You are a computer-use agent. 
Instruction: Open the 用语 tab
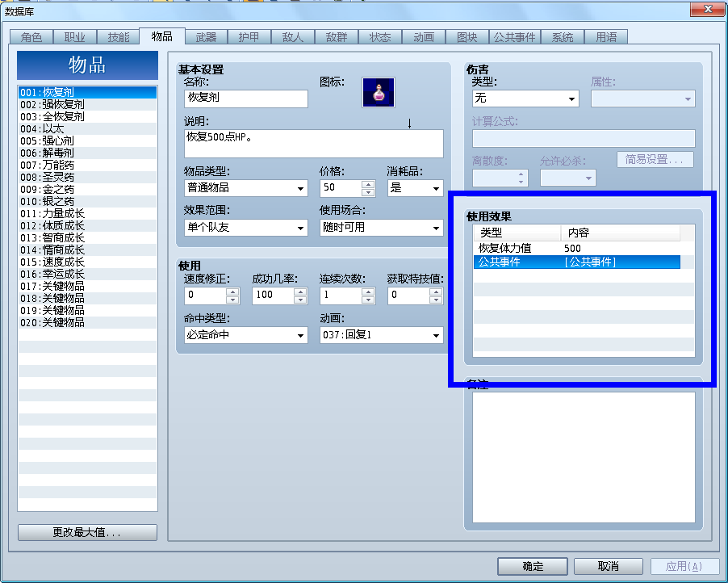606,37
